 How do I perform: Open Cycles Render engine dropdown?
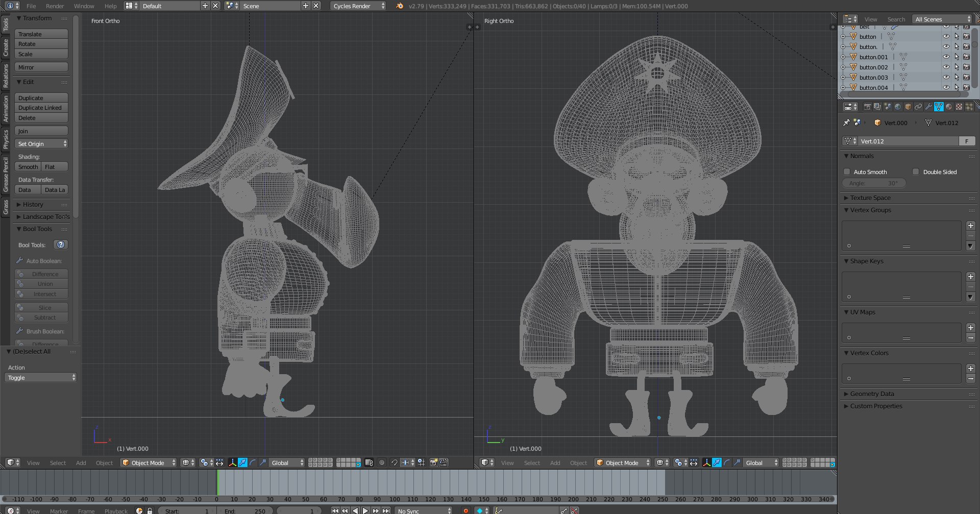(358, 6)
